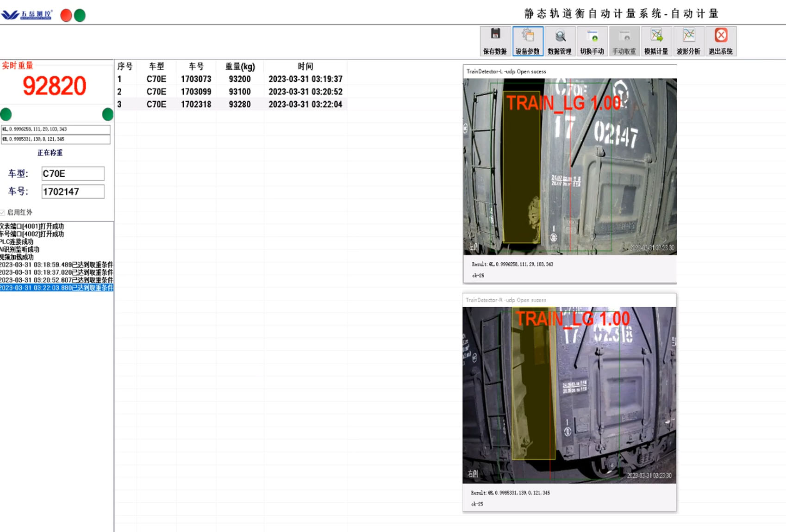Screen dimensions: 786x532
Task: Click 退出系统 to exit the system
Action: click(x=720, y=41)
